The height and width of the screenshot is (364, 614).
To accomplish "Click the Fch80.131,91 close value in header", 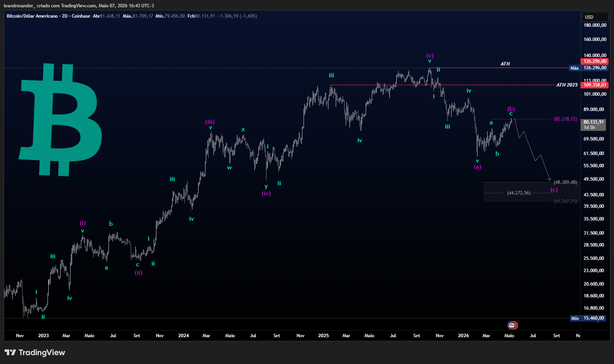I will [201, 16].
